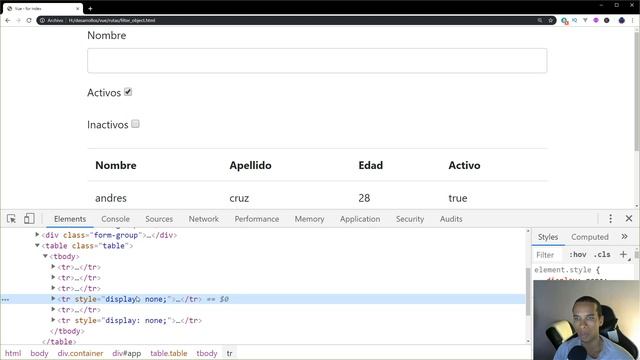Open the Sources tab
Image resolution: width=640 pixels, height=360 pixels.
(159, 219)
